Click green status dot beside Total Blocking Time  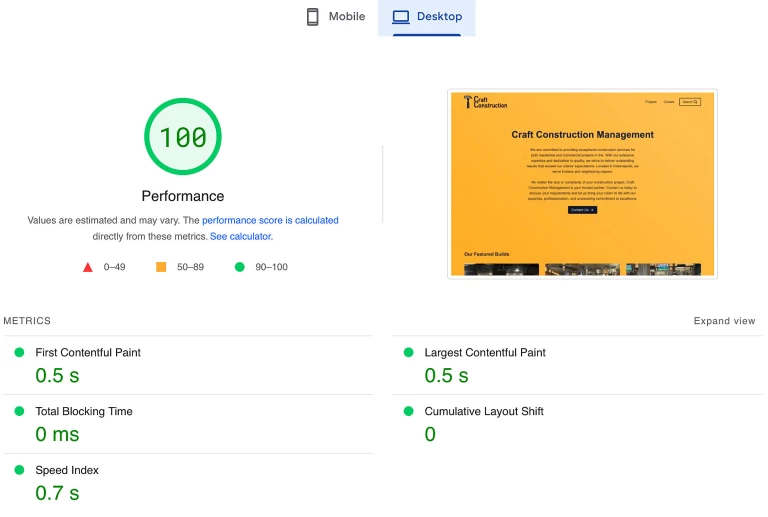click(x=18, y=411)
